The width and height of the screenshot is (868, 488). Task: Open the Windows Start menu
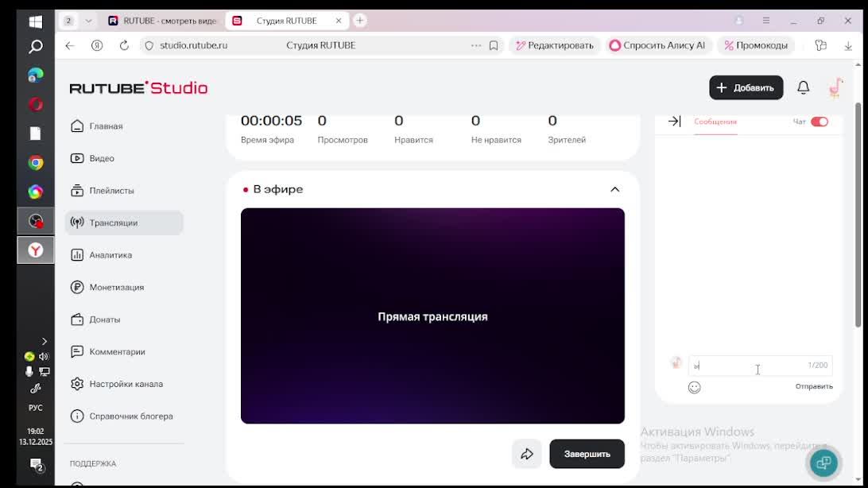36,21
